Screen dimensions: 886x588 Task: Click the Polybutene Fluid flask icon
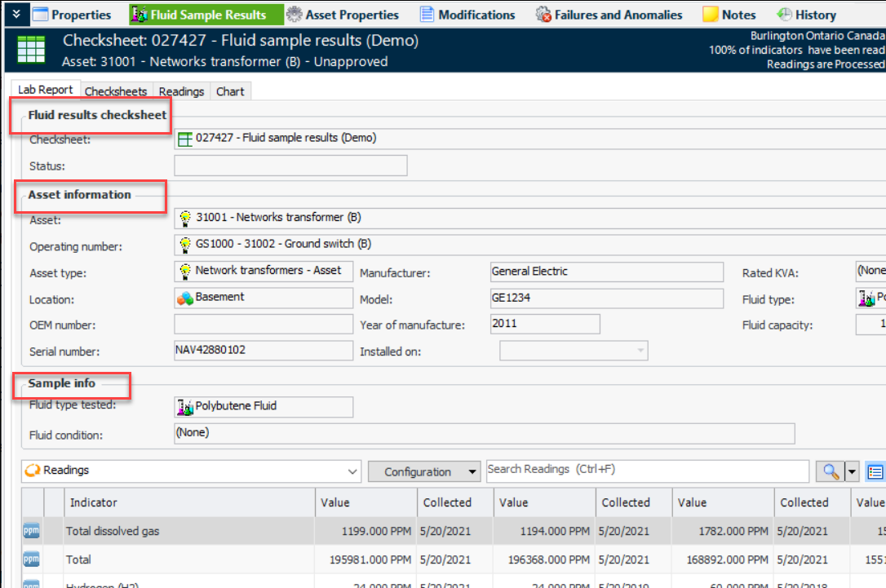[x=185, y=406]
